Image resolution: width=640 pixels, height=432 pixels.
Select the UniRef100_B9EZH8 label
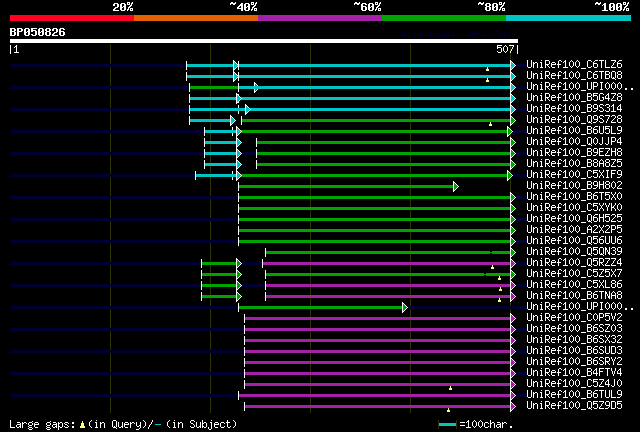coord(574,152)
